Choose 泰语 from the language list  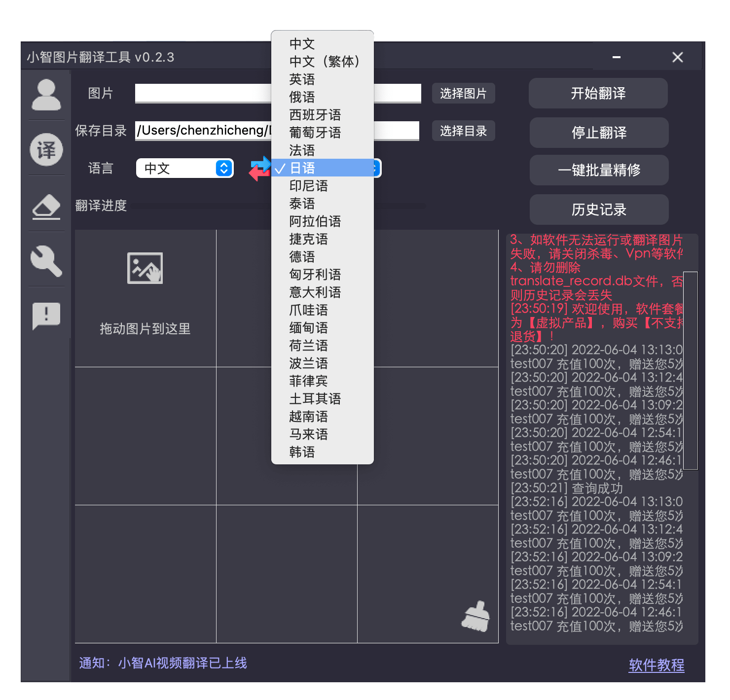coord(323,204)
